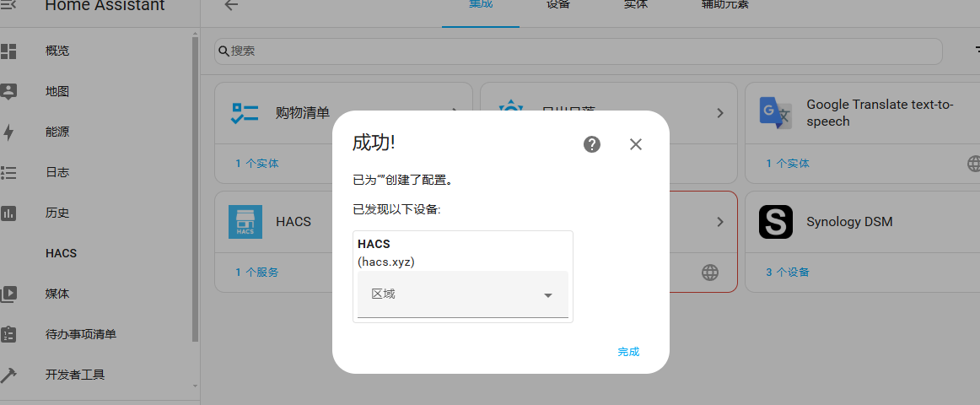
Task: Open the help icon in success dialog
Action: coord(592,144)
